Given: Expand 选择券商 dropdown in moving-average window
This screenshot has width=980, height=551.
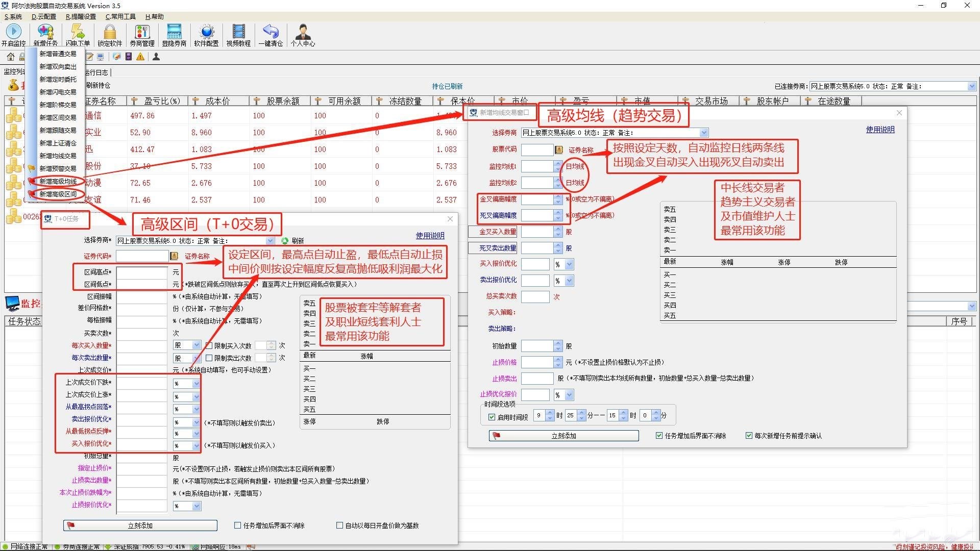Looking at the screenshot, I should 704,133.
